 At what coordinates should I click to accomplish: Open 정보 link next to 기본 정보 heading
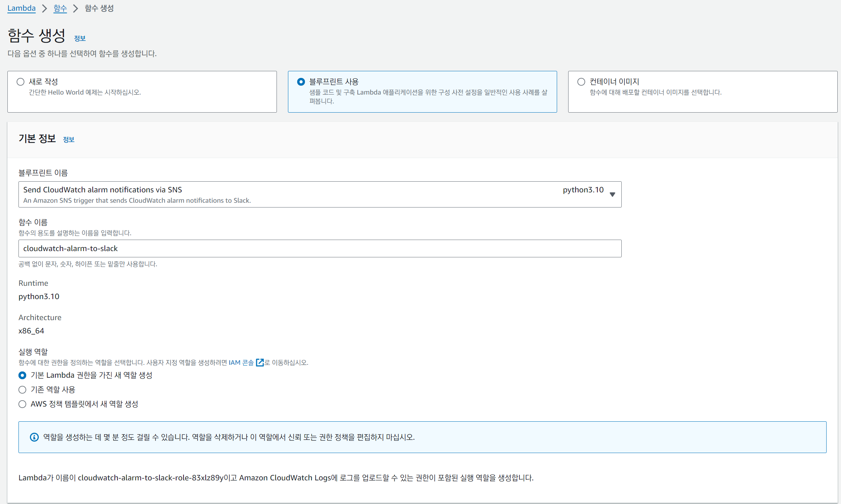click(69, 140)
